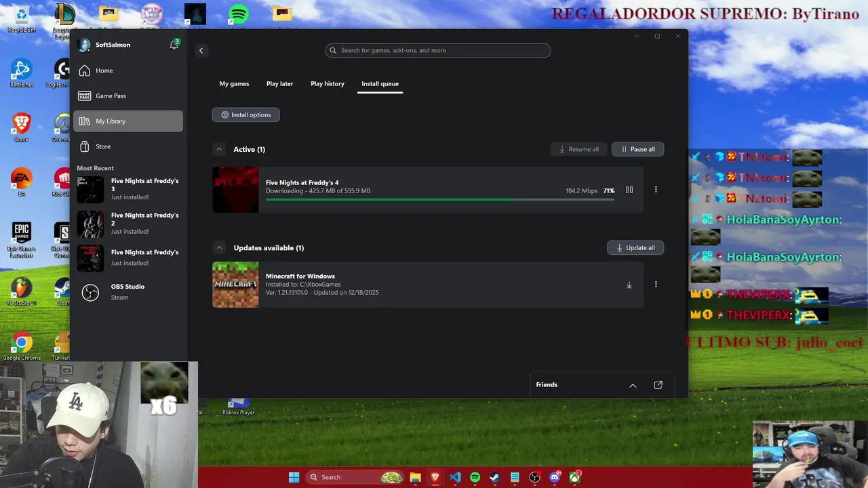
Task: Open Install options button
Action: (x=245, y=115)
